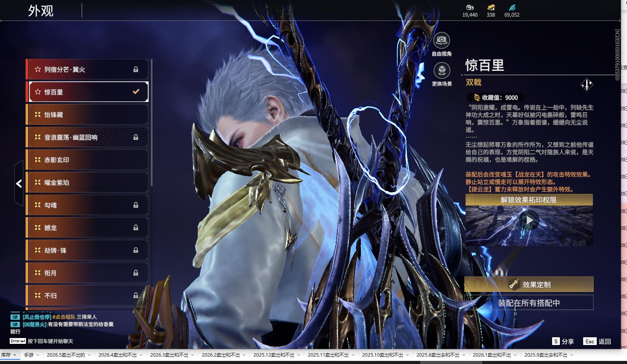This screenshot has width=627, height=364.
Task: Click the lock icon on 列宿分芒·翼火
Action: 136,69
